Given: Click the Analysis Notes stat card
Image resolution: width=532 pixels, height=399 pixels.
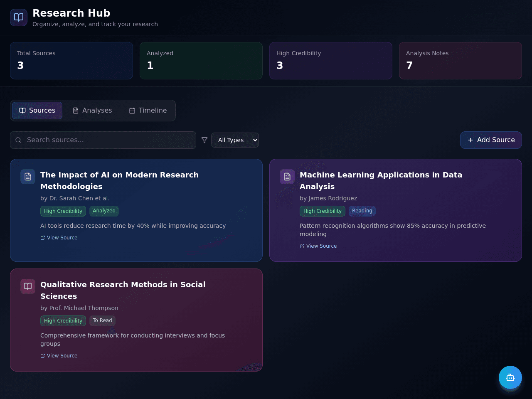Looking at the screenshot, I should (461, 61).
